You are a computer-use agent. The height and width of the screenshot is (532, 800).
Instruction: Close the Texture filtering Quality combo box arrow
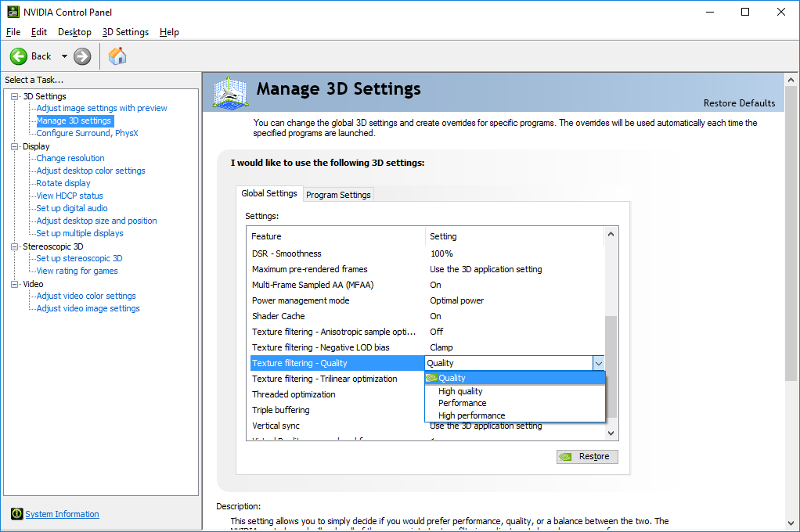tap(599, 363)
